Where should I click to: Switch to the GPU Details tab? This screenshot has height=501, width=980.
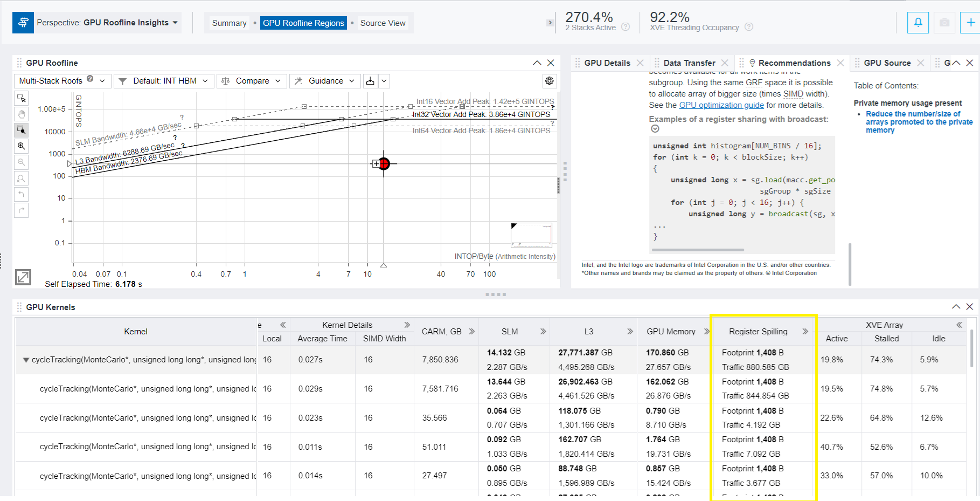[x=607, y=63]
